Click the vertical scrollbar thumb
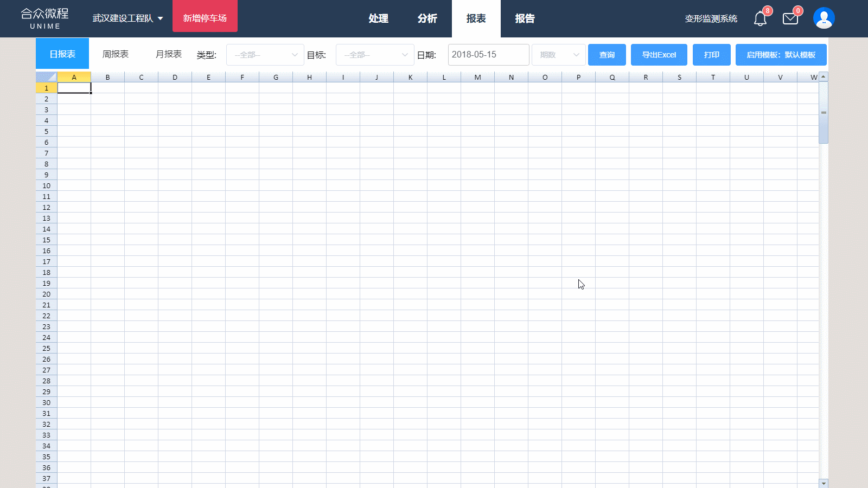868x488 pixels. pyautogui.click(x=824, y=113)
